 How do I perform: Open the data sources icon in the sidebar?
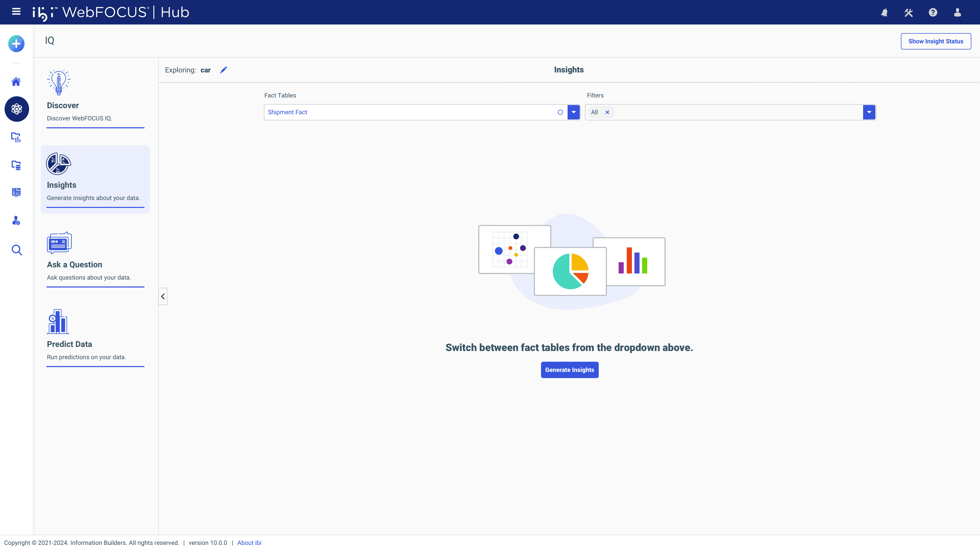[x=16, y=165]
